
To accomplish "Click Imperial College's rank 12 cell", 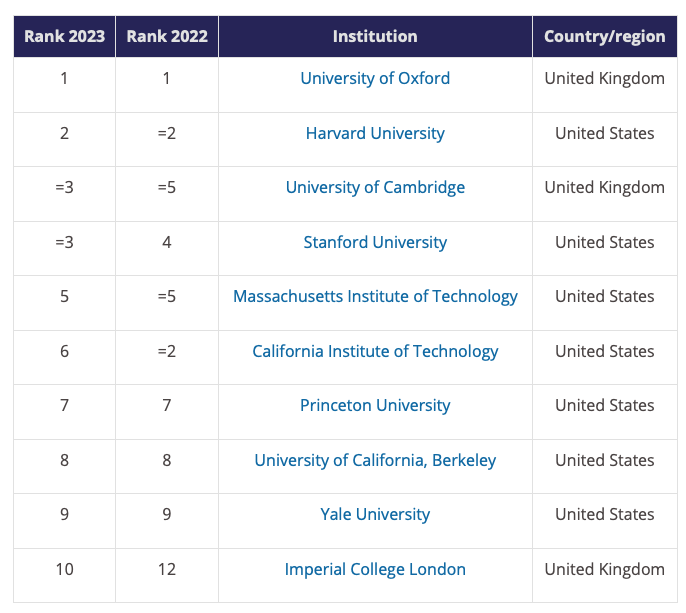I will coord(166,569).
